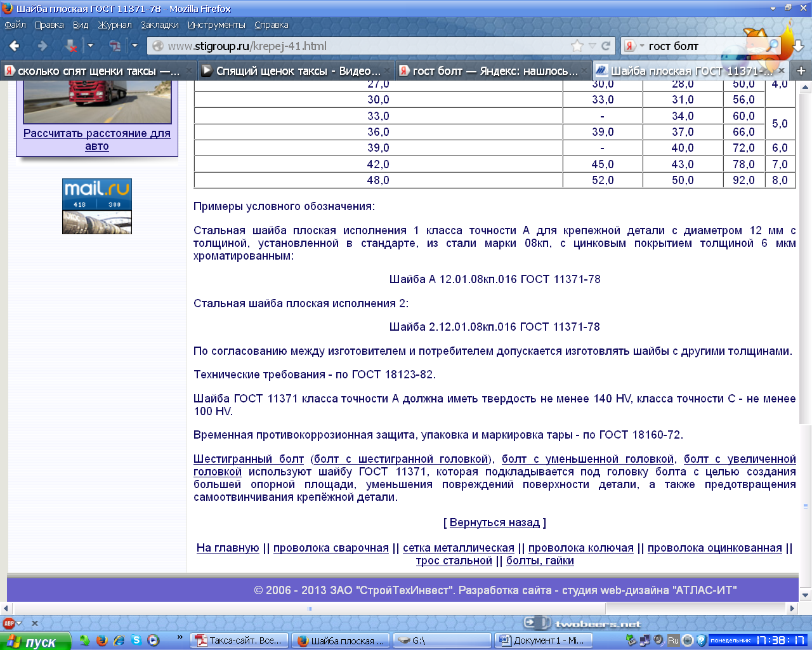Image resolution: width=812 pixels, height=650 pixels.
Task: Open the URL history dropdown arrow
Action: [593, 46]
